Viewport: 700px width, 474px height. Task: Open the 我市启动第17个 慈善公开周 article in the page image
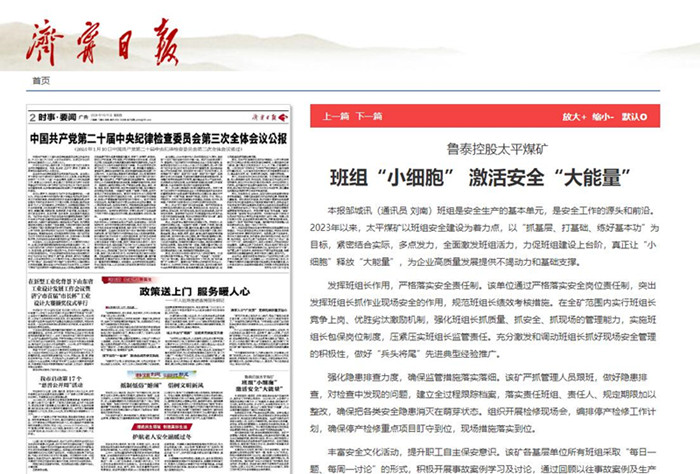tap(61, 382)
